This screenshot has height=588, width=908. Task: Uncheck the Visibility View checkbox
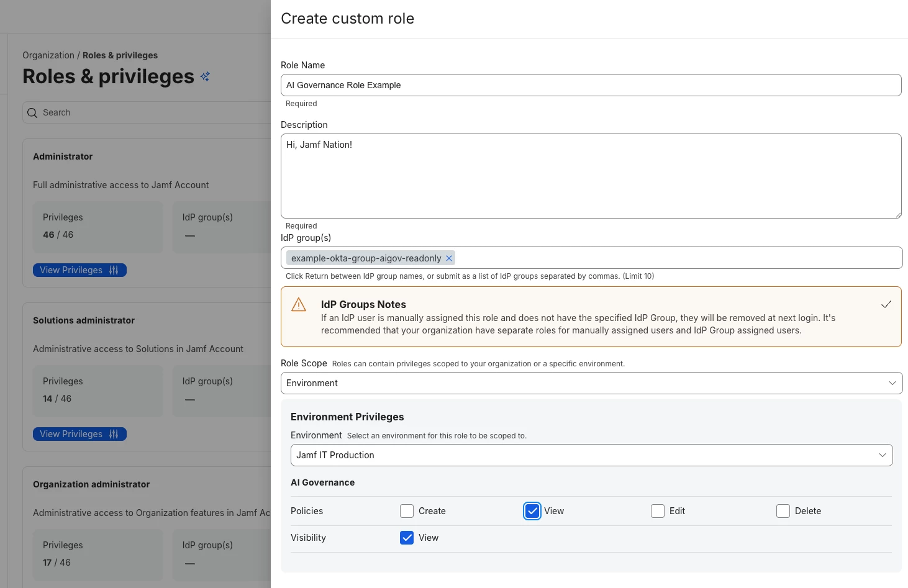pos(407,538)
